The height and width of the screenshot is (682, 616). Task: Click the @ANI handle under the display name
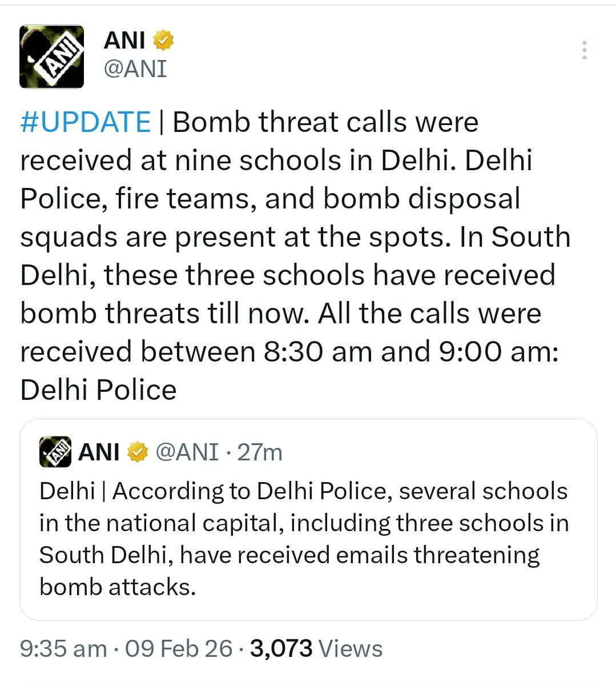tap(135, 69)
